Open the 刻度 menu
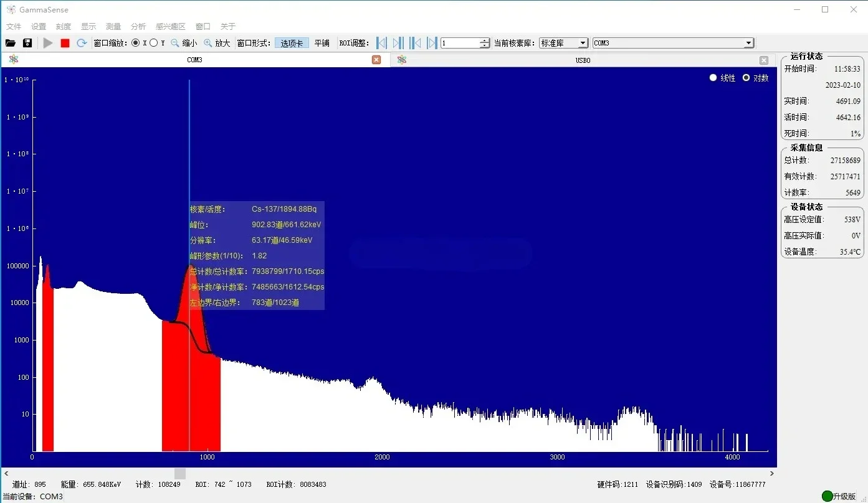 (64, 26)
